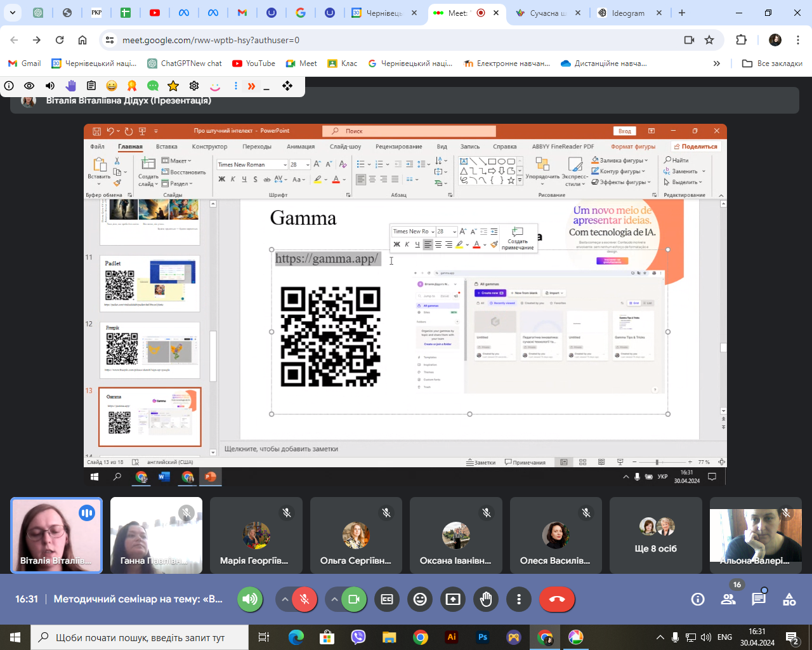Open Meet's three-dot more options
Image resolution: width=812 pixels, height=650 pixels.
tap(519, 599)
